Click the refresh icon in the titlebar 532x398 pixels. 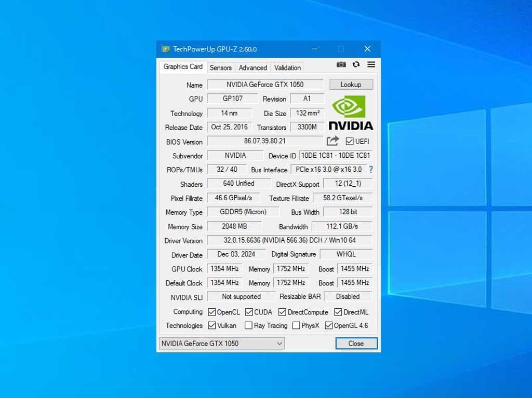click(356, 64)
